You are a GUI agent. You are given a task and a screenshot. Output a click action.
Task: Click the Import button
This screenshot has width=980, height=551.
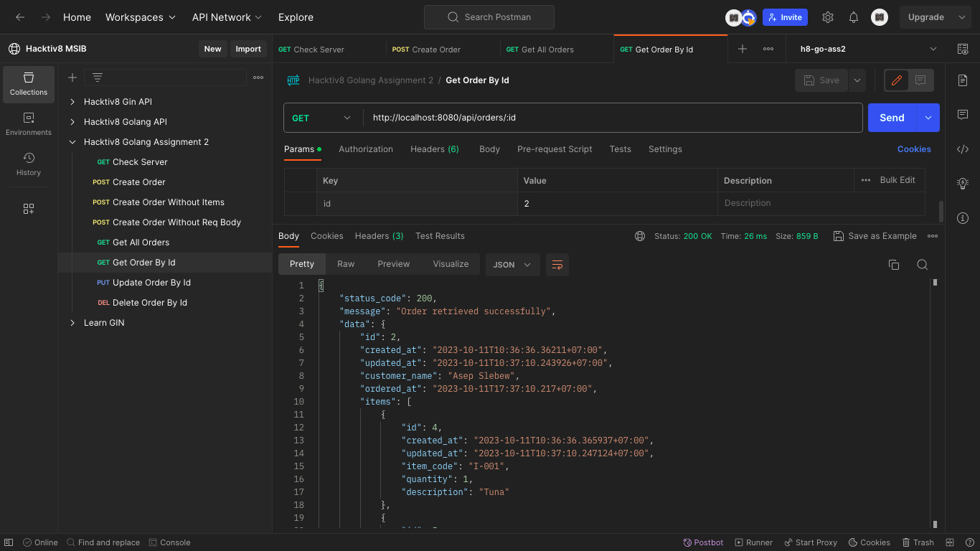pyautogui.click(x=248, y=49)
